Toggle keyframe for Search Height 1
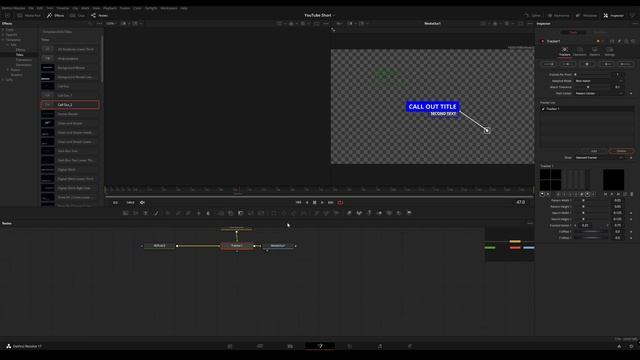Screen dimensions: 640x360 631,219
